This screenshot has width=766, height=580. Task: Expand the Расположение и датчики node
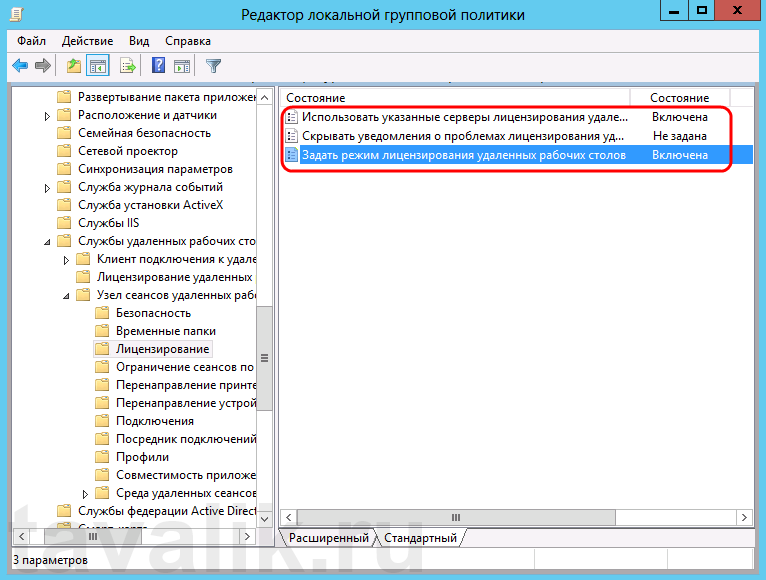47,116
